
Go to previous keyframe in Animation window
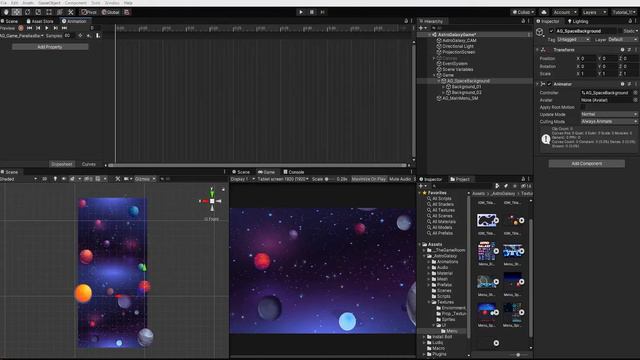click(x=38, y=28)
